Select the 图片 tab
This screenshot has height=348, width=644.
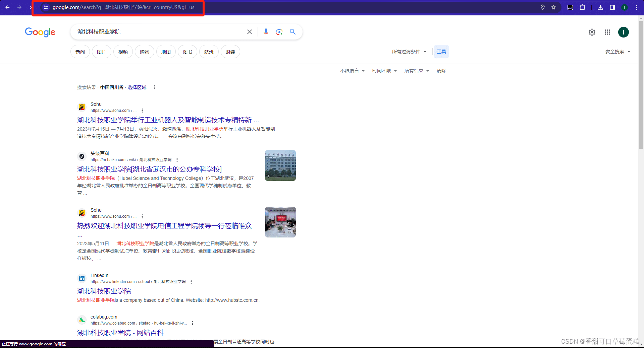pyautogui.click(x=102, y=52)
